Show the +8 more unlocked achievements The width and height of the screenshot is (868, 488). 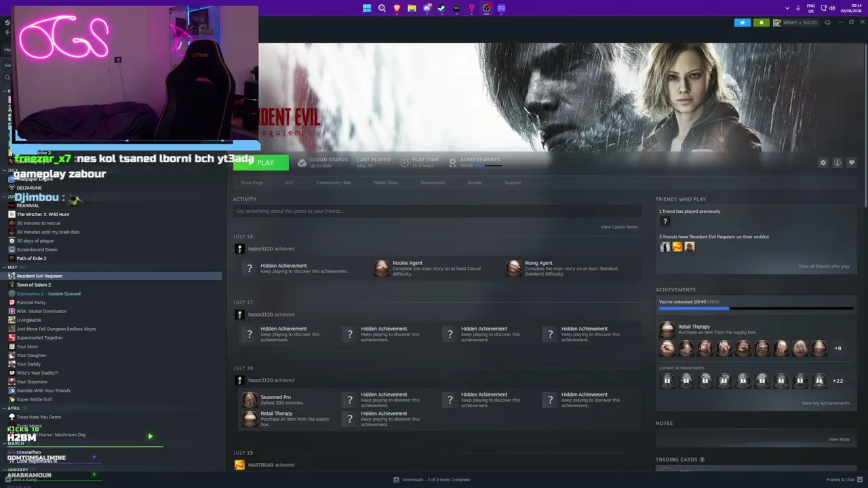[x=837, y=348]
